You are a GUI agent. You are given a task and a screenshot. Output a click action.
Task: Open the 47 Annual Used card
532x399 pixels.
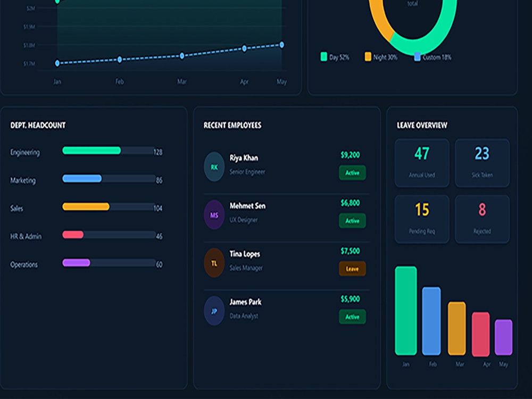pos(422,163)
